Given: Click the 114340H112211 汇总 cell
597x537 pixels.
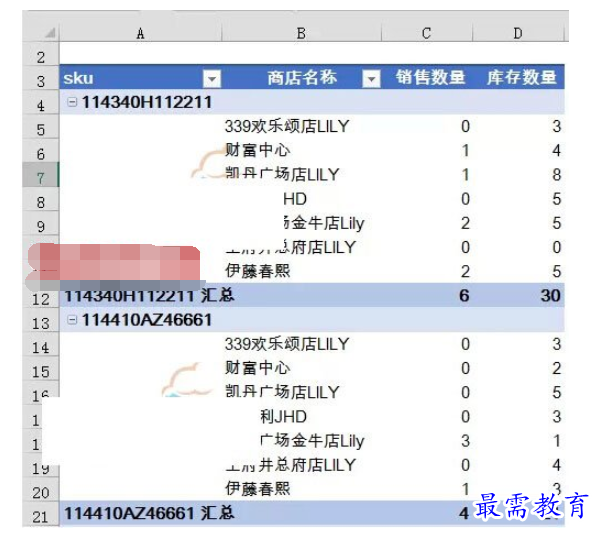Looking at the screenshot, I should 149,296.
